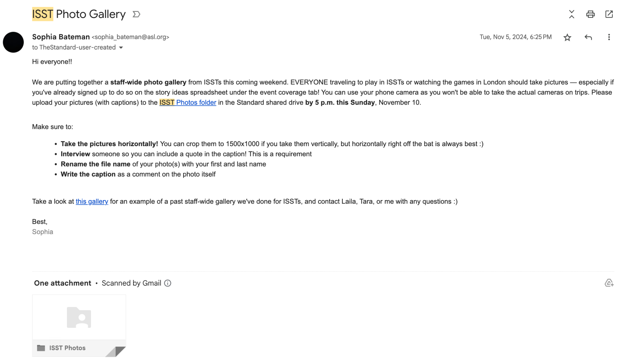Add attachment to Drive
Screen dimensions: 623x364
(609, 283)
